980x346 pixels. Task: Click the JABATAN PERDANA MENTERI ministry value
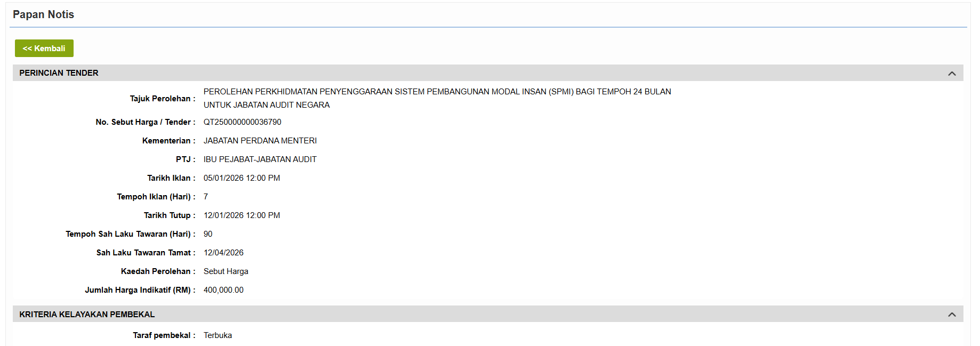[260, 141]
